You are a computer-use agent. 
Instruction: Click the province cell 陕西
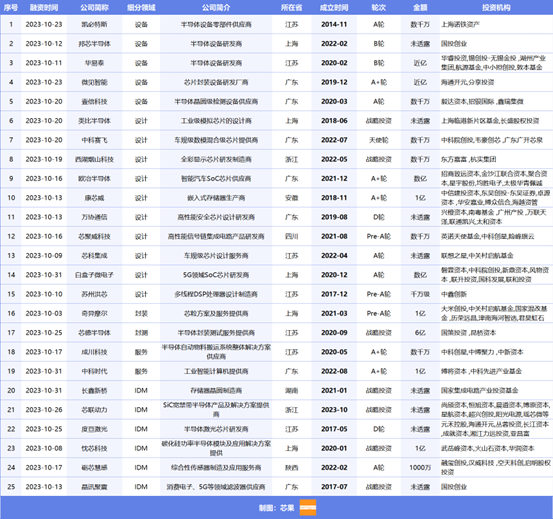pos(291,468)
